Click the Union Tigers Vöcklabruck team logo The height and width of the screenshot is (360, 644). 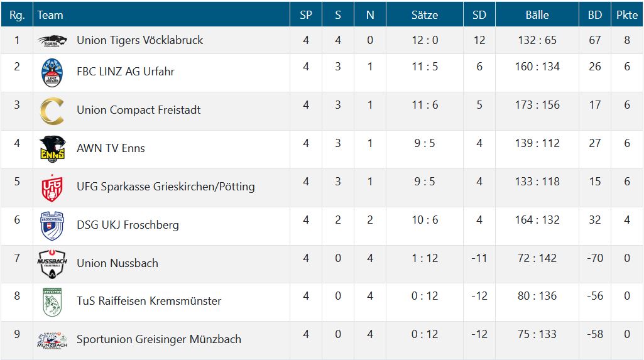[52, 41]
